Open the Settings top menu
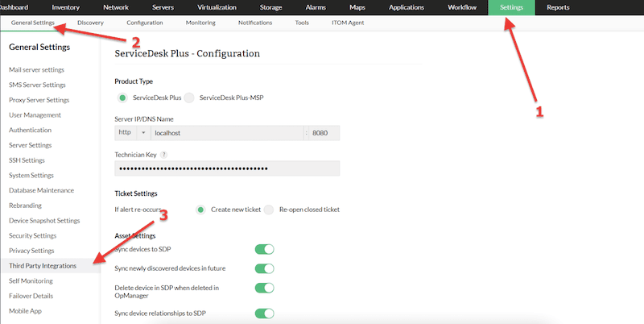This screenshot has width=644, height=324. tap(512, 7)
